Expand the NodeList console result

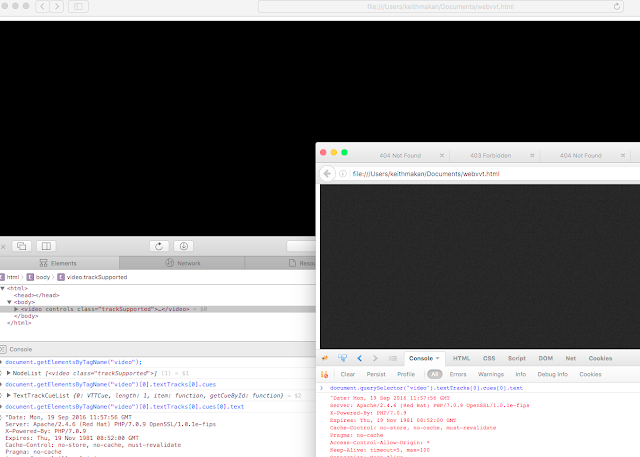(9, 373)
